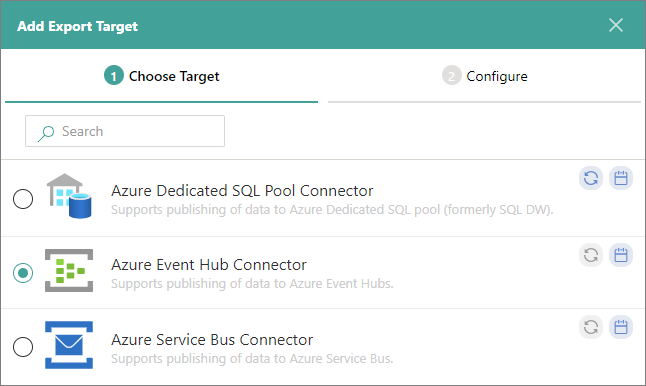Go to the Choose Target step
This screenshot has height=386, width=646.
point(162,76)
